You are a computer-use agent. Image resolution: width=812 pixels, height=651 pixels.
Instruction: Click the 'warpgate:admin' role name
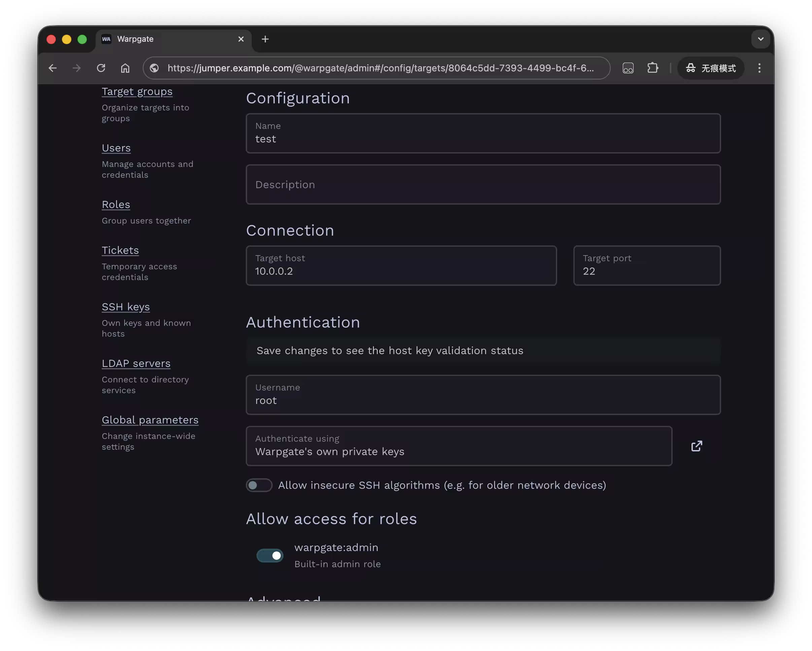[x=336, y=547]
